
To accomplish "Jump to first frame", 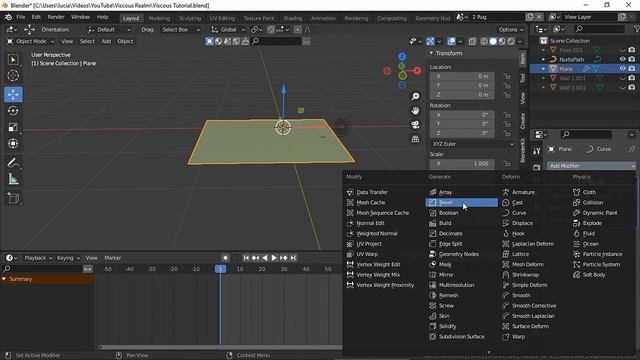I will 246,258.
